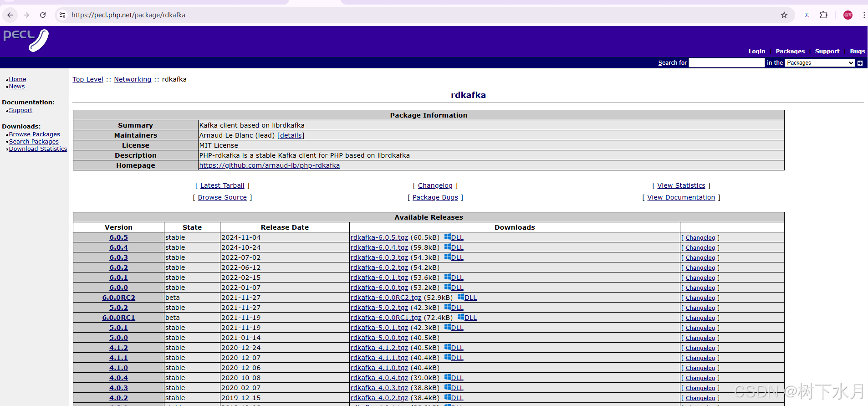868x406 pixels.
Task: Reload the page with refresh icon
Action: point(43,15)
